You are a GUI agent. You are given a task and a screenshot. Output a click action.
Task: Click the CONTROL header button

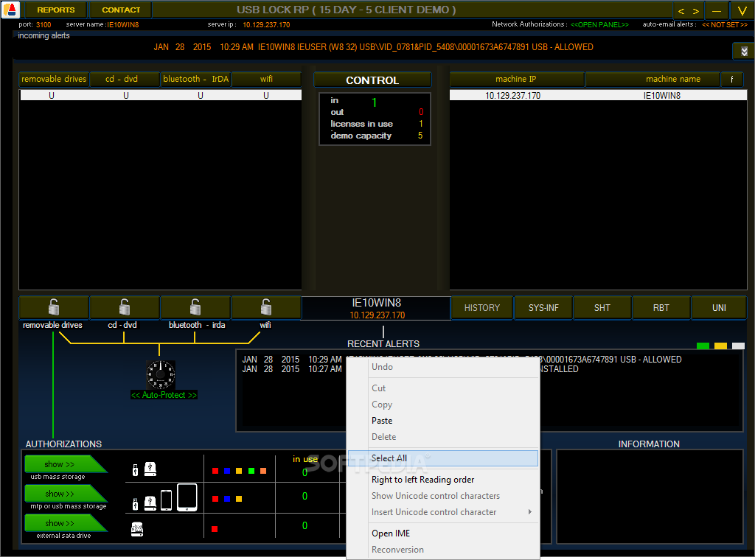coord(372,80)
